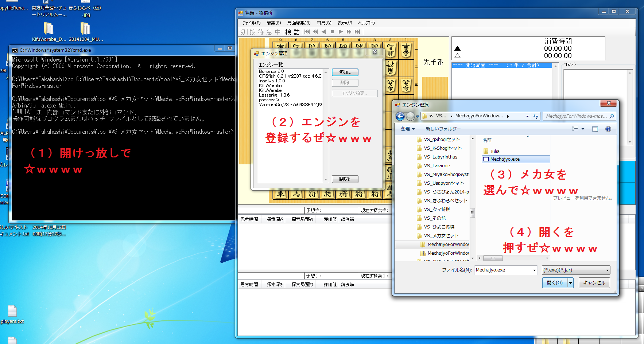Screen dimensions: 644x344
Task: Expand the file name combo box dropdown
Action: pos(534,270)
